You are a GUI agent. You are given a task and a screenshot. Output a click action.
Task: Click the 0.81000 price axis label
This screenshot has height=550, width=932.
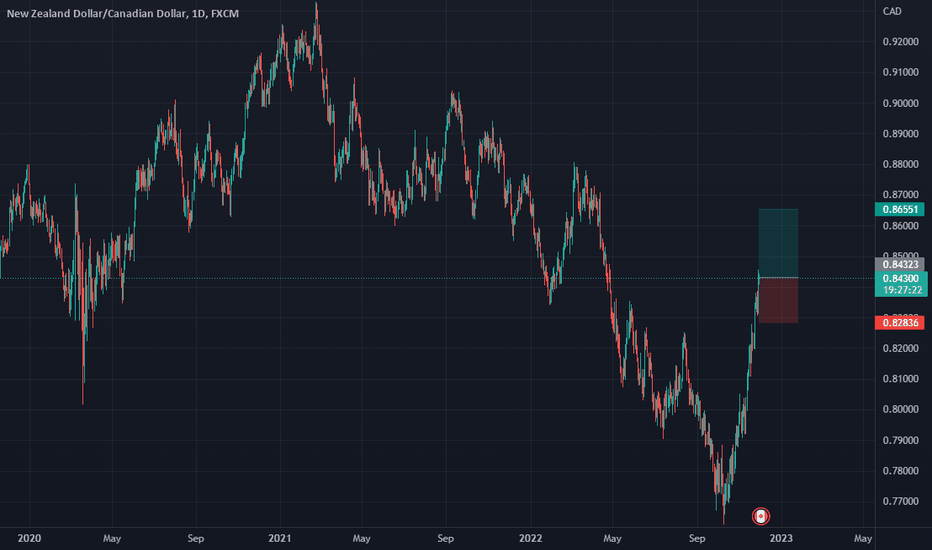point(900,379)
